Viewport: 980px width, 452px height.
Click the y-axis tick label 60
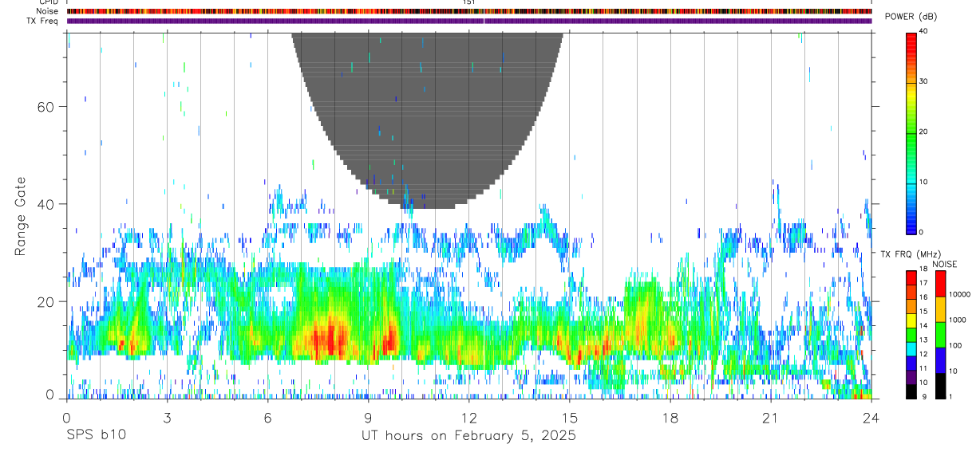[45, 107]
